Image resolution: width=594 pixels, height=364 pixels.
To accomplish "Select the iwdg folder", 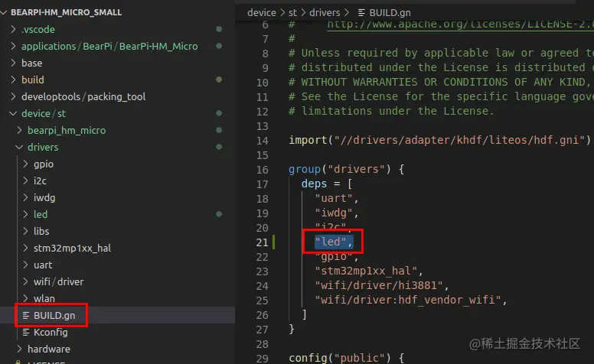I will pos(44,197).
